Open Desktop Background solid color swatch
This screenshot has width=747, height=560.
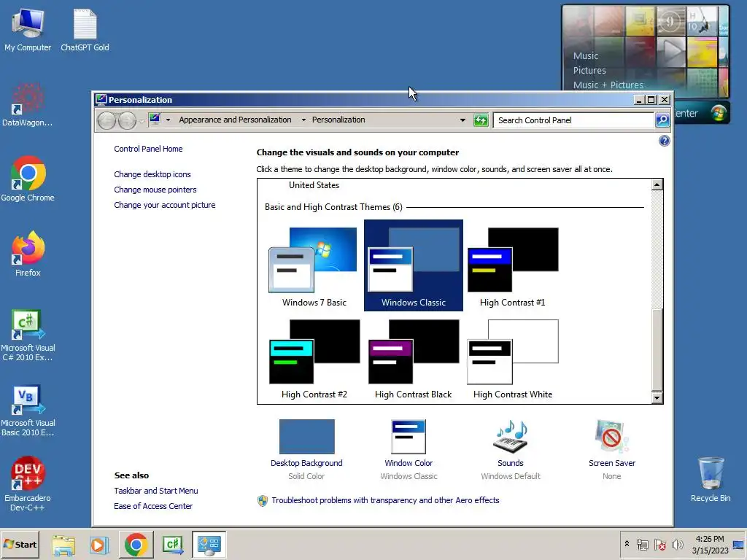(307, 437)
